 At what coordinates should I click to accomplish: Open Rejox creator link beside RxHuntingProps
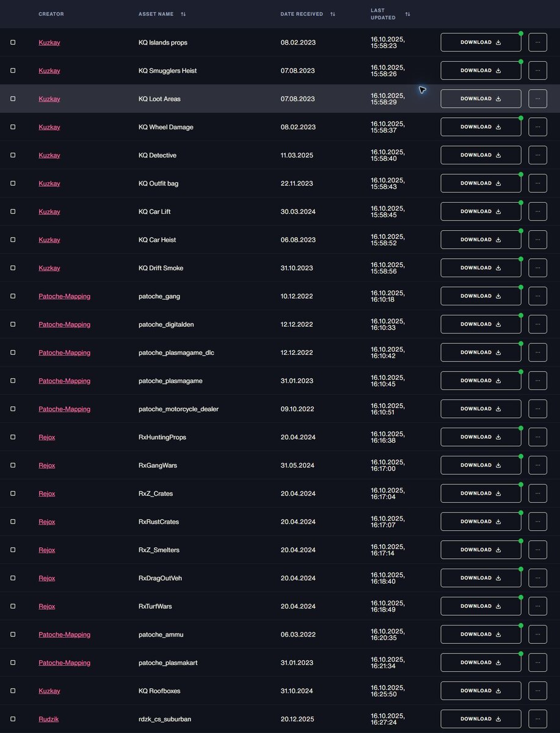click(x=46, y=437)
